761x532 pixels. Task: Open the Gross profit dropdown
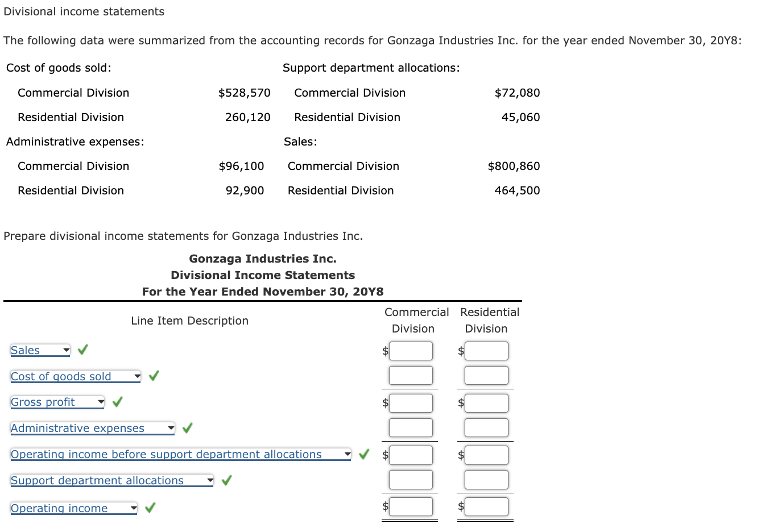[x=57, y=402]
